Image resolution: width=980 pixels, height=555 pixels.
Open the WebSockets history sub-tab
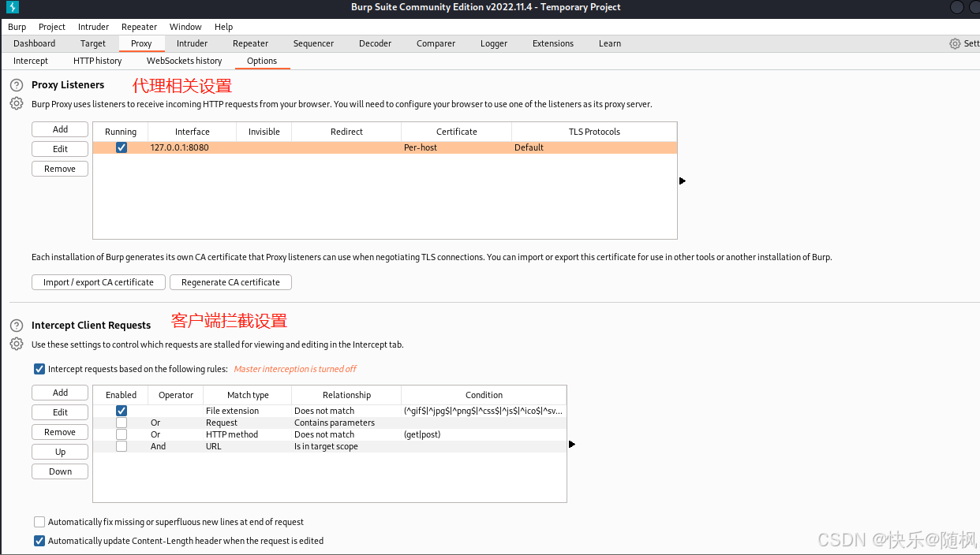[184, 61]
